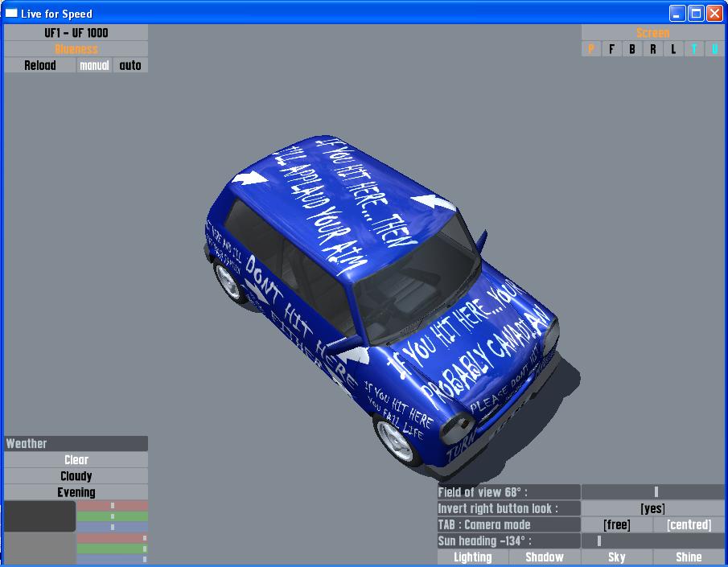
Task: Maximize the Live for Speed window
Action: (696, 13)
